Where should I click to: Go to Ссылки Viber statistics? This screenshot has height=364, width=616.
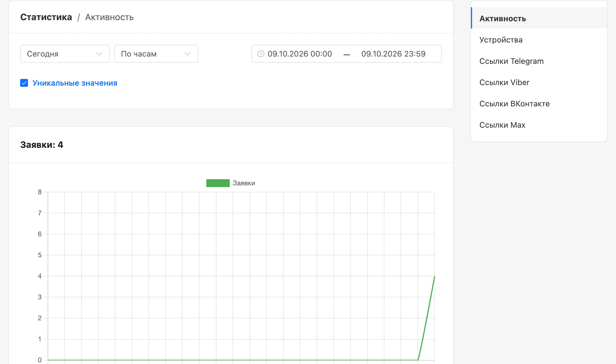pos(539,82)
